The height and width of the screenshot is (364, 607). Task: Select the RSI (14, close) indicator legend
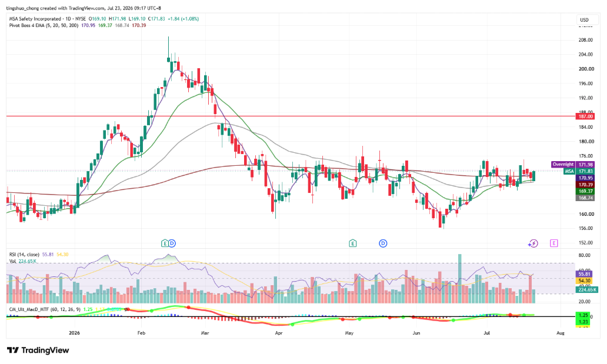point(24,255)
